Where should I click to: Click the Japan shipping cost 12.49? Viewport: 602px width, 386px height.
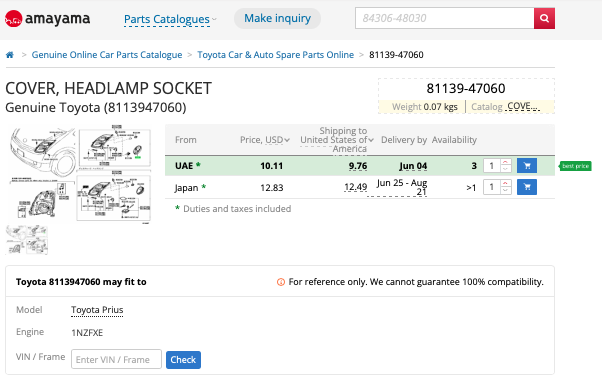[x=356, y=187]
